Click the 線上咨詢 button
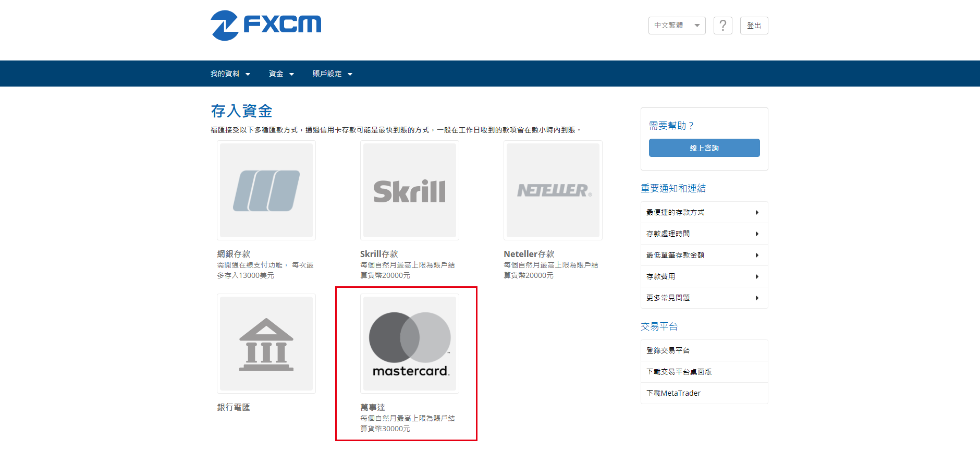980x450 pixels. click(x=704, y=148)
